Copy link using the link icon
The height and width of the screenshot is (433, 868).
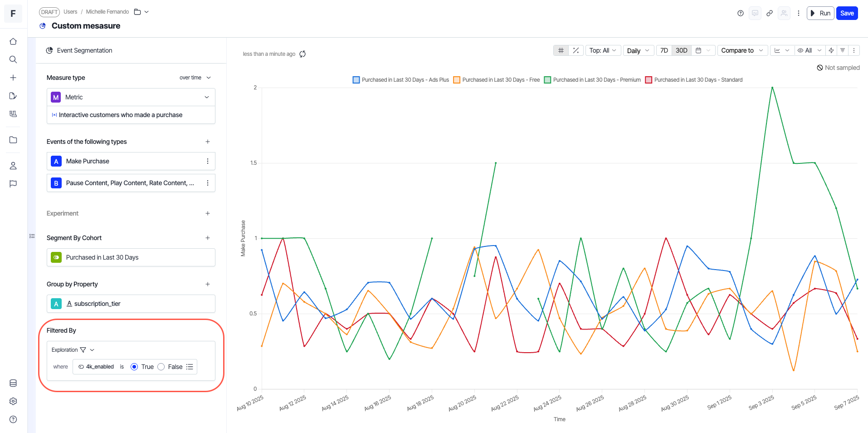pos(770,13)
